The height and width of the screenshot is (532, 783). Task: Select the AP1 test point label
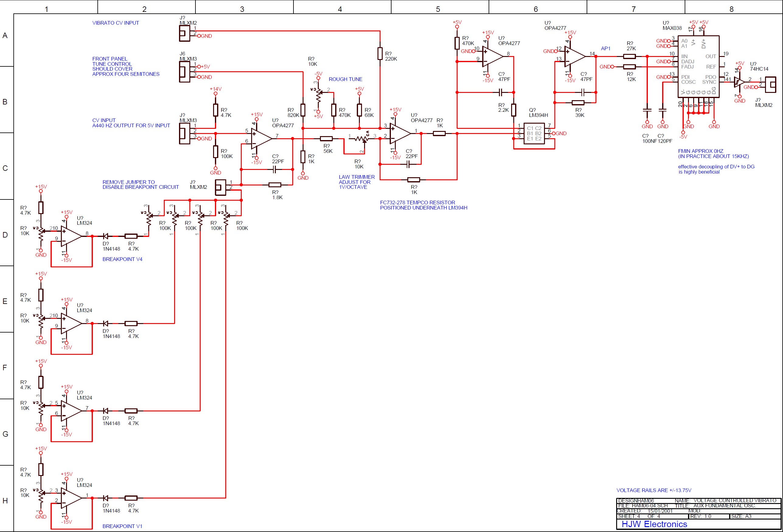click(x=606, y=48)
